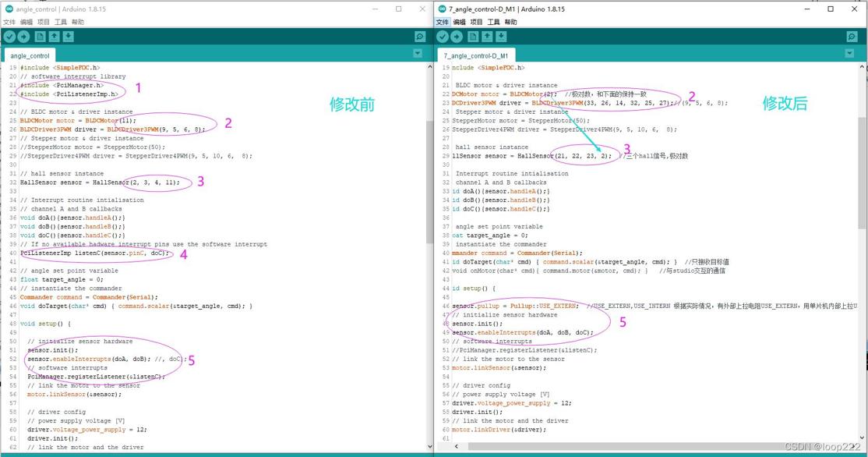Click Arduino logo in 7_angle_control-D_M1 title bar

pos(442,9)
